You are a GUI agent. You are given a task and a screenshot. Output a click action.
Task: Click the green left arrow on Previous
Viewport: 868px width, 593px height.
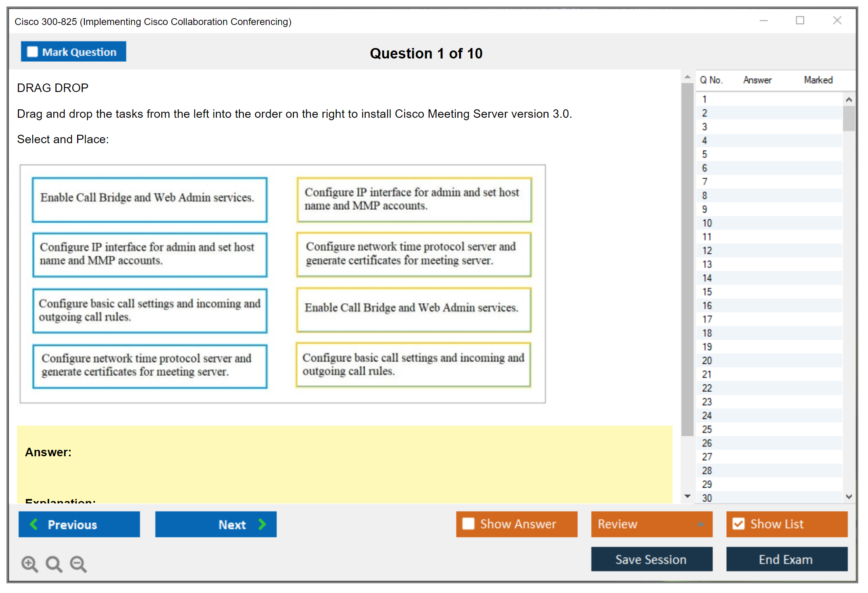34,524
